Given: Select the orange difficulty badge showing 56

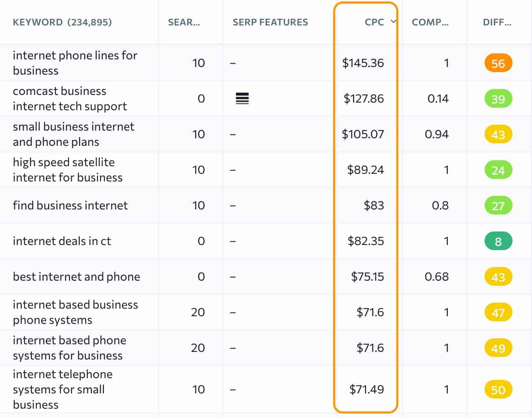Looking at the screenshot, I should 498,63.
